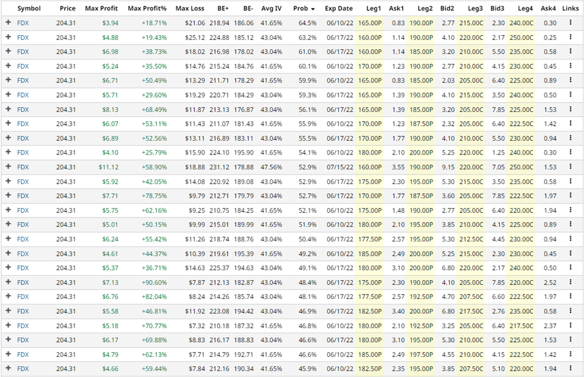Open the more-links icon on the $7.71 row
The width and height of the screenshot is (588, 377).
[x=570, y=196]
